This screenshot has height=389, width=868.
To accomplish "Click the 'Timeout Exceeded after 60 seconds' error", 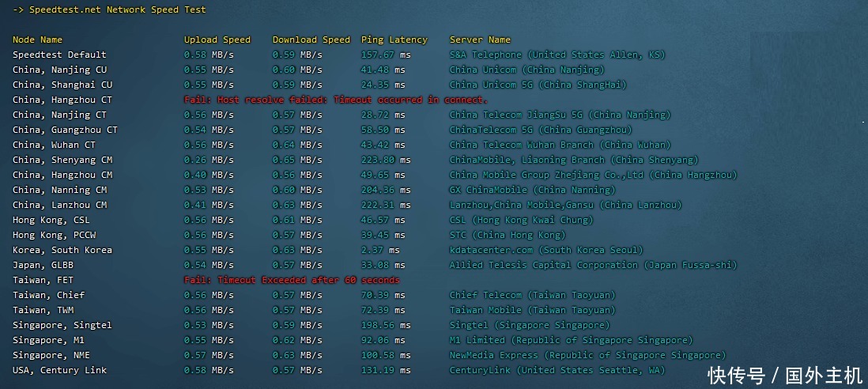I will [292, 279].
